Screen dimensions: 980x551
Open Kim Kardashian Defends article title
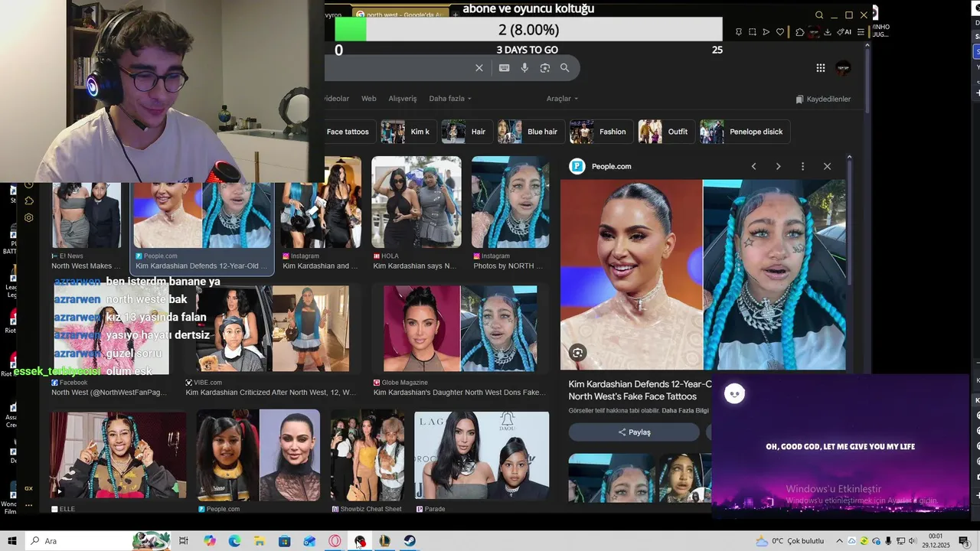pyautogui.click(x=640, y=390)
